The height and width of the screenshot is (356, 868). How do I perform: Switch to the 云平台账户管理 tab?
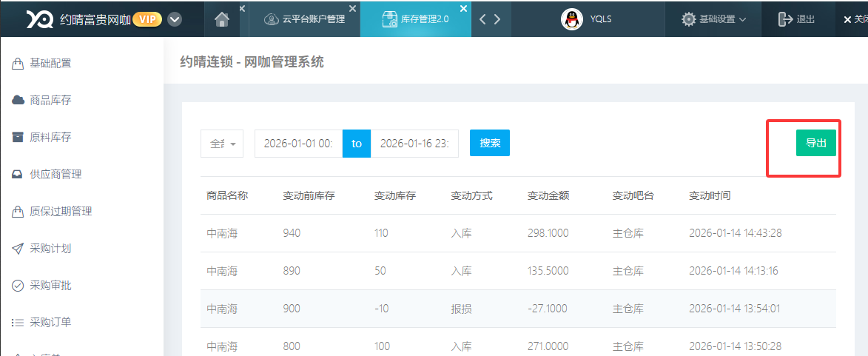click(x=304, y=19)
